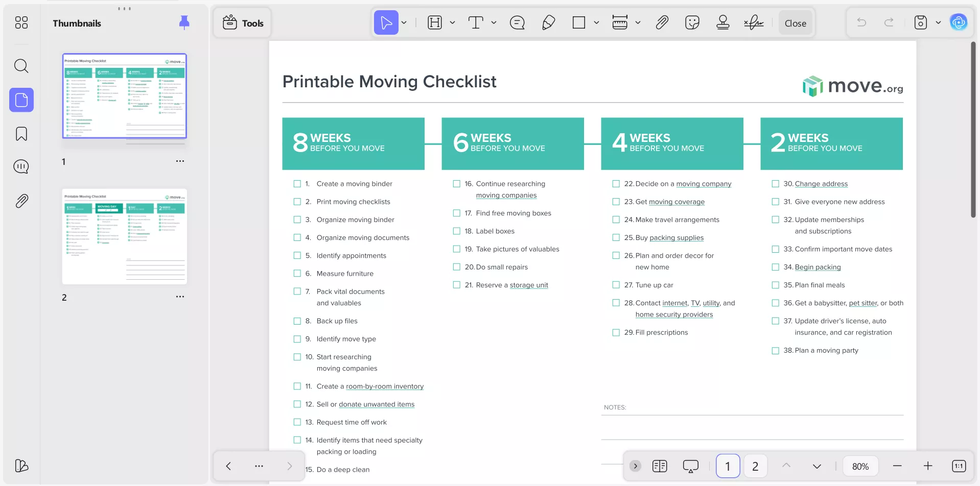Click the layers icon at sidebar bottom
The height and width of the screenshot is (486, 980).
tap(21, 466)
